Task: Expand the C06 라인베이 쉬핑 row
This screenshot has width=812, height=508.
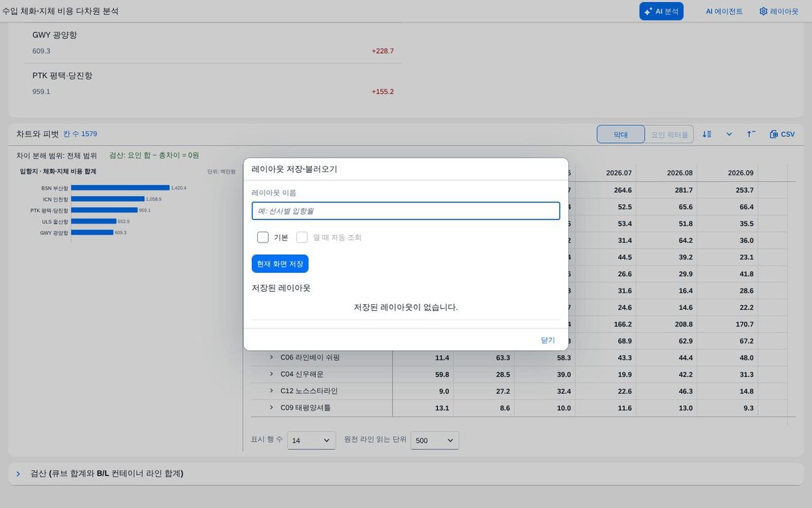Action: coord(271,357)
